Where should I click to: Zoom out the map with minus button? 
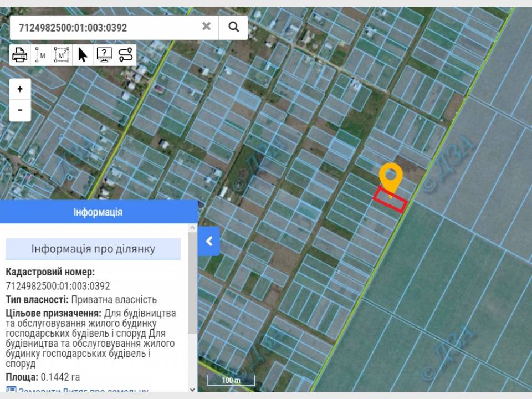[20, 110]
